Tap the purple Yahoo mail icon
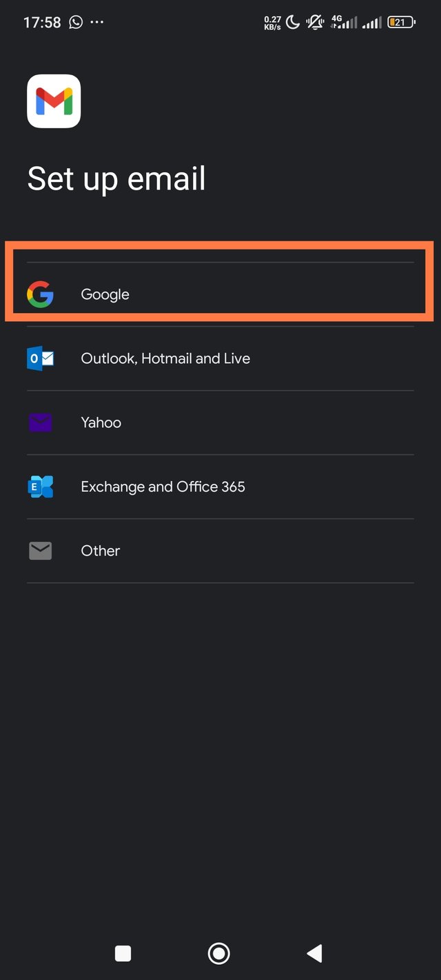 (40, 422)
